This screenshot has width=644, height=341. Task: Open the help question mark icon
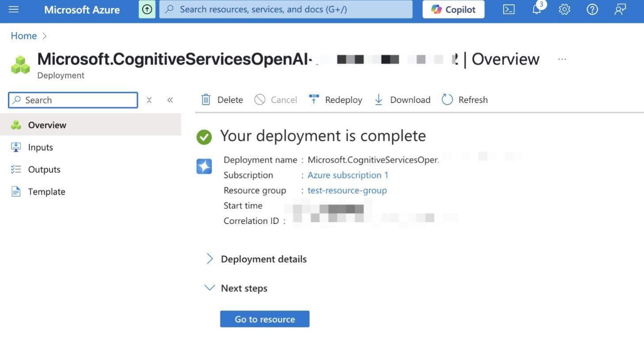tap(592, 9)
